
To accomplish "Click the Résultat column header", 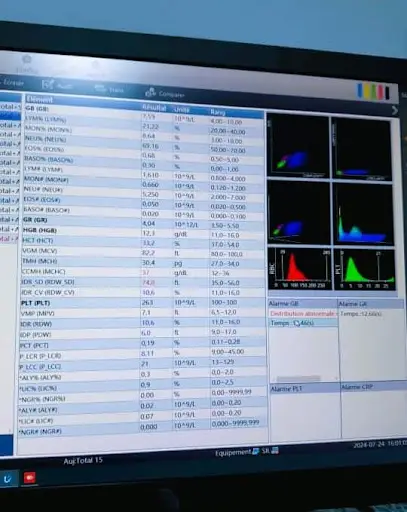I will [154, 108].
